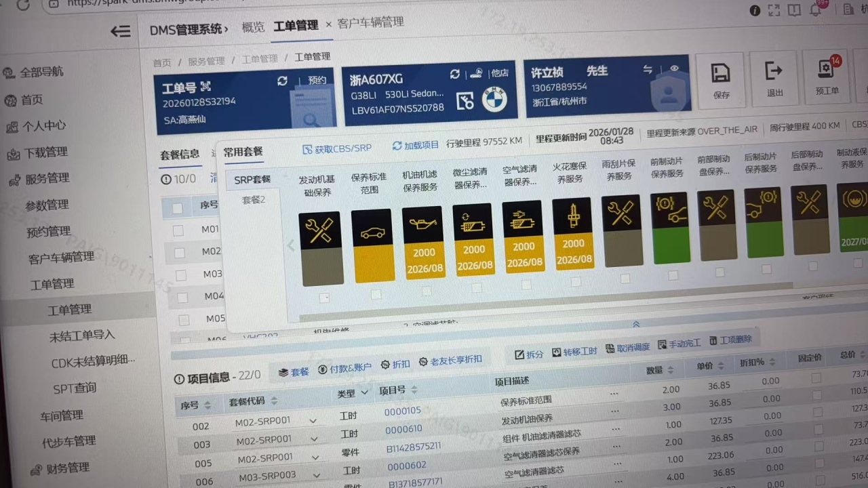Toggle customer info eye icon

click(x=674, y=68)
